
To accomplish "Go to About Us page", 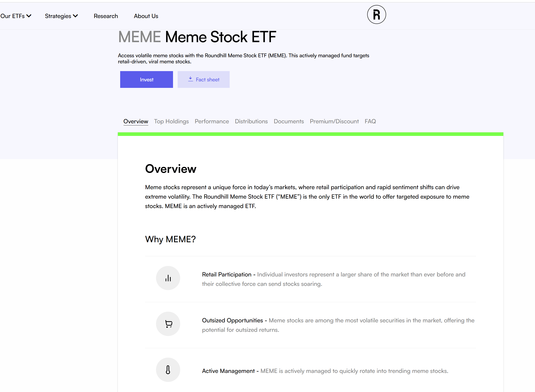I will (x=146, y=16).
